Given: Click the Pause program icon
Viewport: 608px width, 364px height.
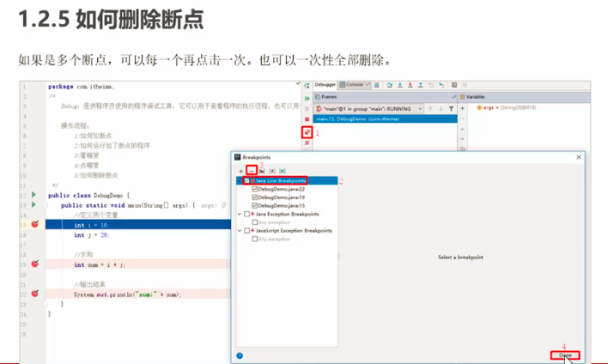Looking at the screenshot, I should [307, 109].
